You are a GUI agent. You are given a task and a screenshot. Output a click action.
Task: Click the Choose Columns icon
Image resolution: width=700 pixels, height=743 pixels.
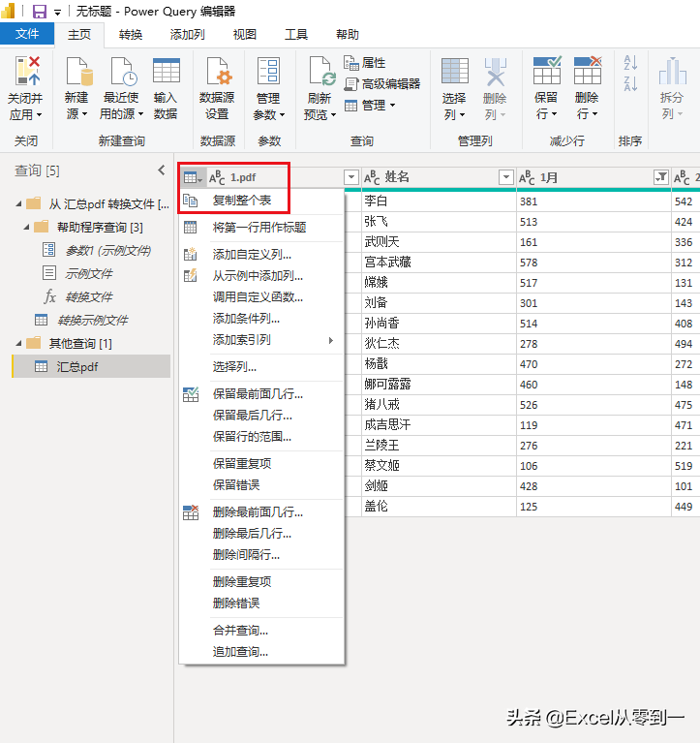pyautogui.click(x=455, y=71)
